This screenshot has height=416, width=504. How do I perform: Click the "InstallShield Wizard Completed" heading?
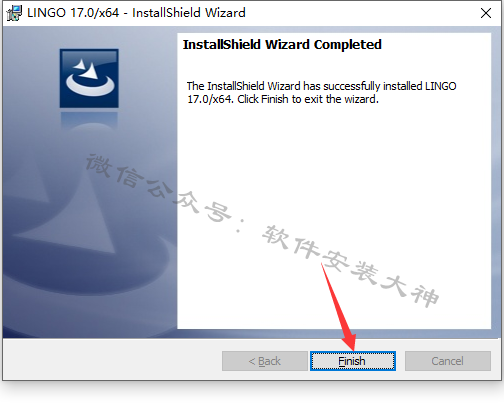(282, 45)
